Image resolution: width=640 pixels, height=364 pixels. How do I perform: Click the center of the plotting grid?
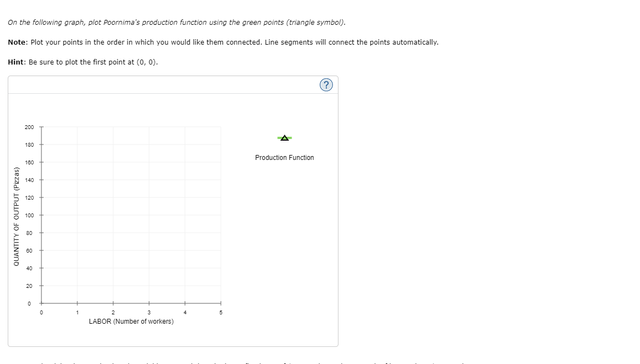pyautogui.click(x=131, y=215)
